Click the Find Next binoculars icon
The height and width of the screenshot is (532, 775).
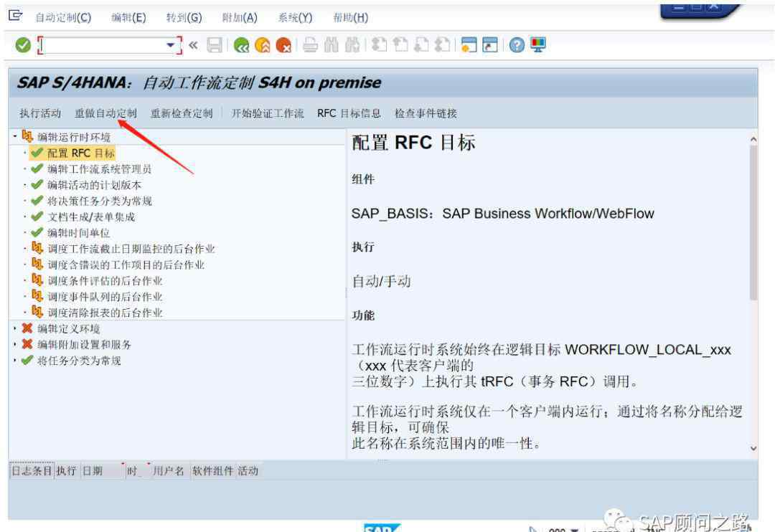(x=352, y=45)
